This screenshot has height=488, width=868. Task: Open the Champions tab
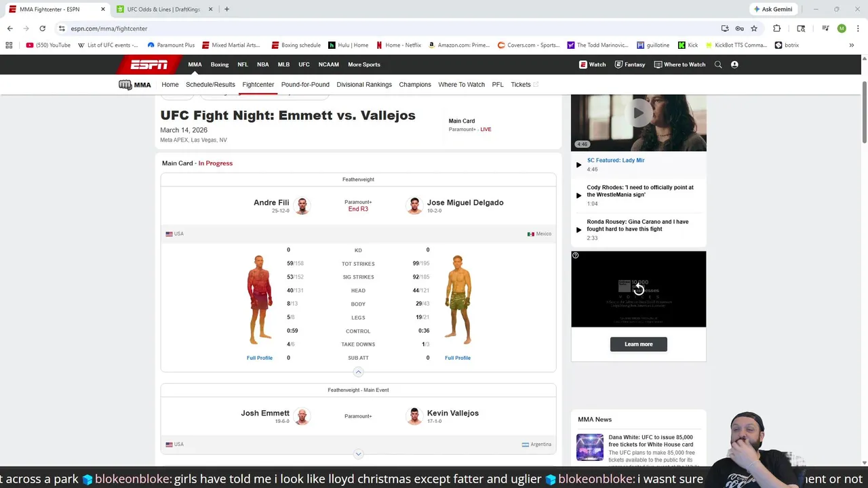(x=415, y=85)
